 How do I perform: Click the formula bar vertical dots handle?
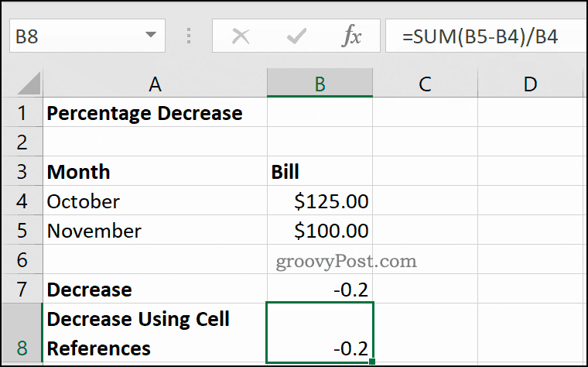click(x=189, y=36)
